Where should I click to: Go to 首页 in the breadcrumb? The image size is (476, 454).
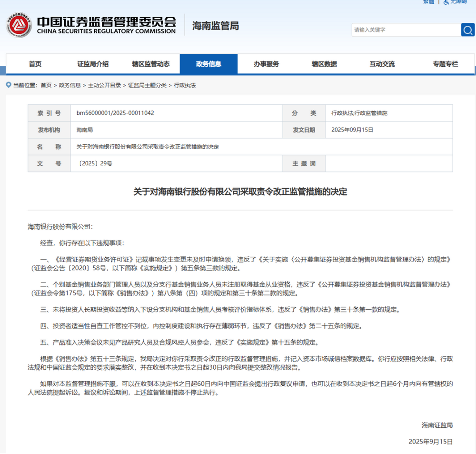pos(46,85)
